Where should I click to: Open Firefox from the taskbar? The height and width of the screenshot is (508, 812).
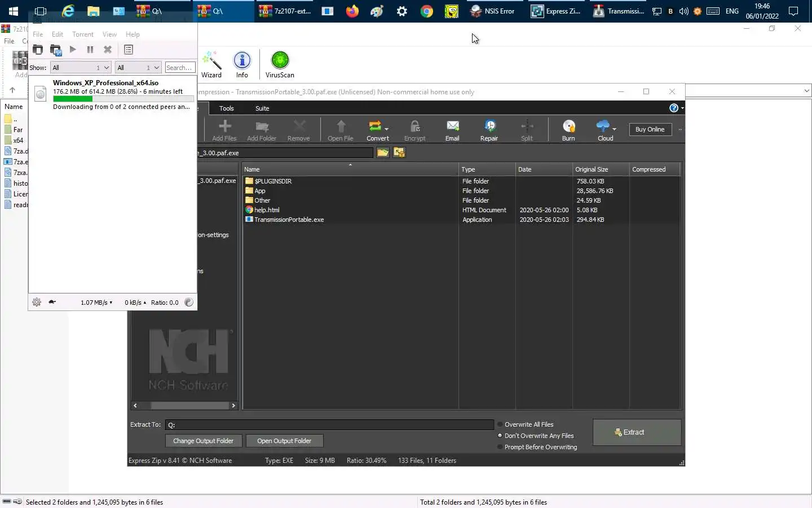(x=352, y=11)
